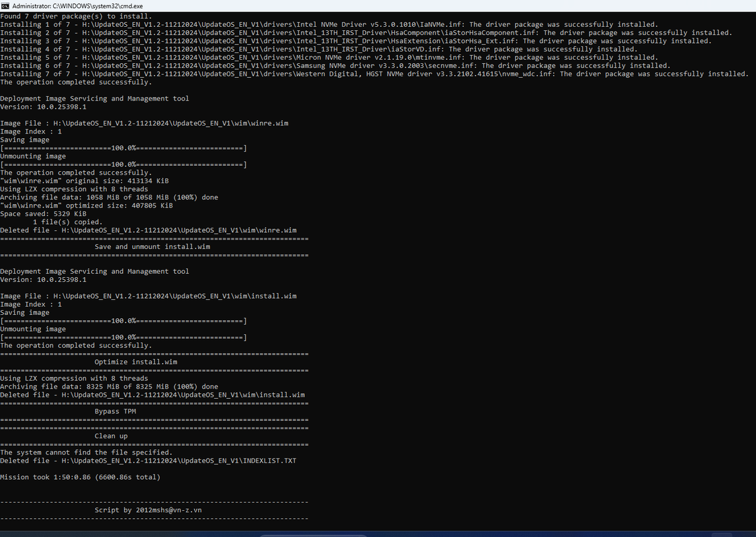This screenshot has height=537, width=756.
Task: Select the 'original size: 413134 KiB' line
Action: 85,181
